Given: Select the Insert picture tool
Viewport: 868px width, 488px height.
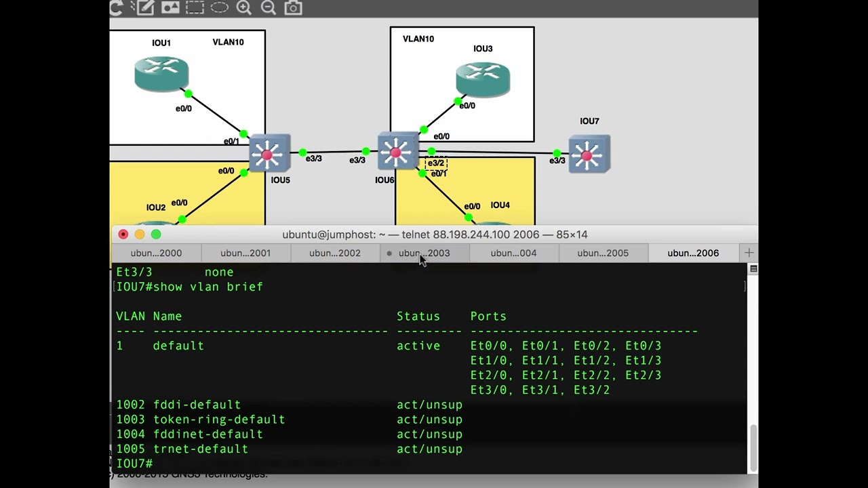Looking at the screenshot, I should coord(170,7).
